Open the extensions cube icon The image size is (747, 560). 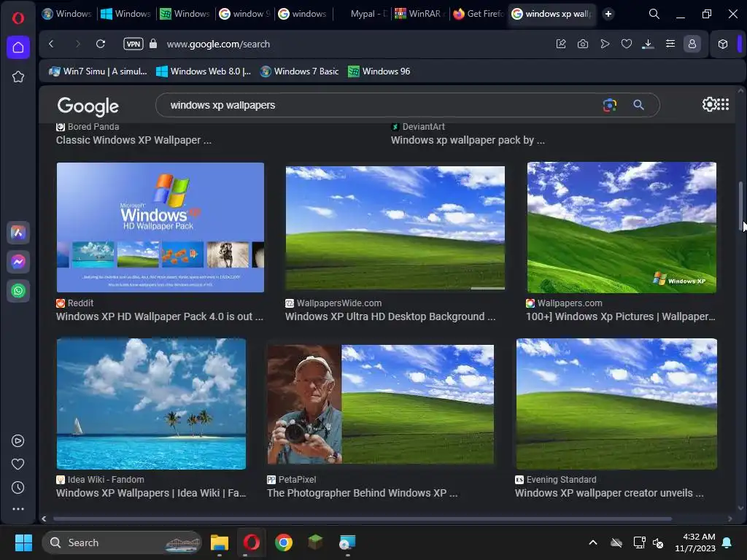(x=723, y=44)
